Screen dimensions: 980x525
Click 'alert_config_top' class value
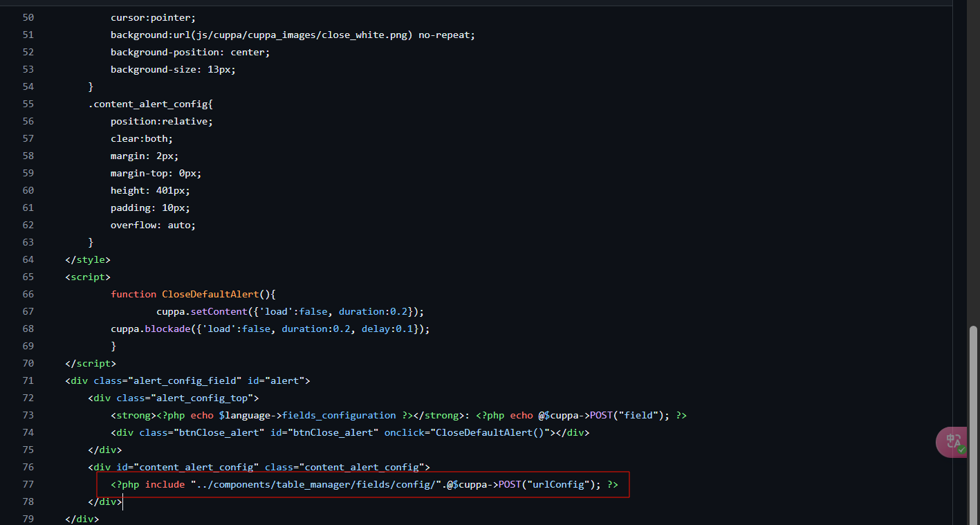(x=202, y=398)
